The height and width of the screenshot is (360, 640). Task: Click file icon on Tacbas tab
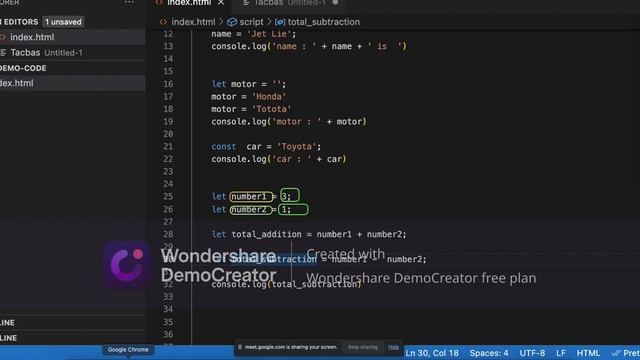[246, 3]
